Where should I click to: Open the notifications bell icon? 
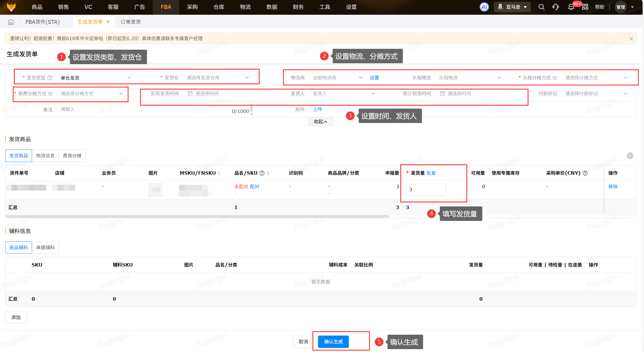pyautogui.click(x=571, y=7)
